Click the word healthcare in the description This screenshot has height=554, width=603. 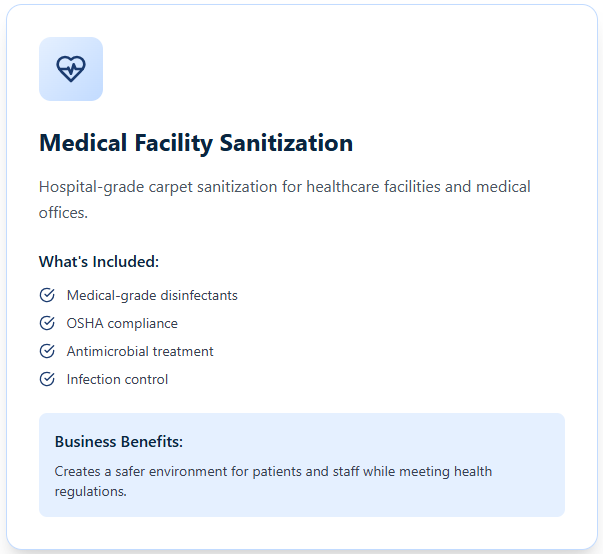(x=343, y=187)
